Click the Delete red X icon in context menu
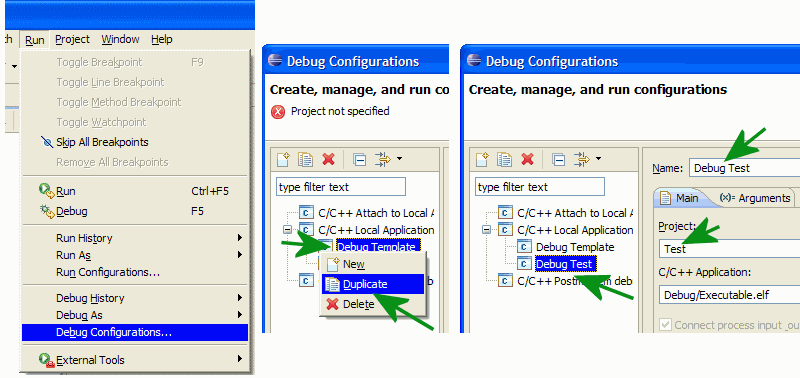The width and height of the screenshot is (800, 378). [x=332, y=304]
